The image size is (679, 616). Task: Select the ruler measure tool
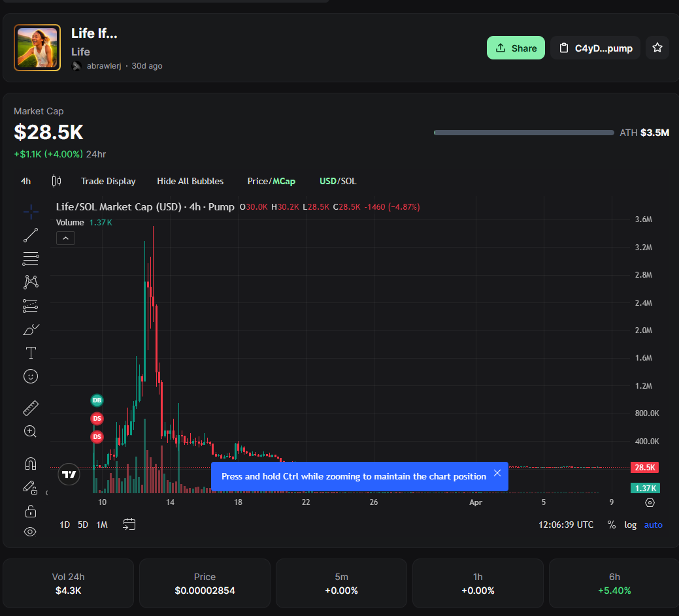coord(31,408)
